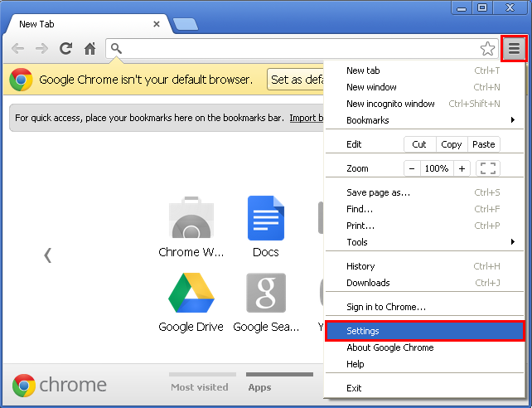Screen dimensions: 532x408
Task: Choose Exit in the menu
Action: (x=424, y=388)
